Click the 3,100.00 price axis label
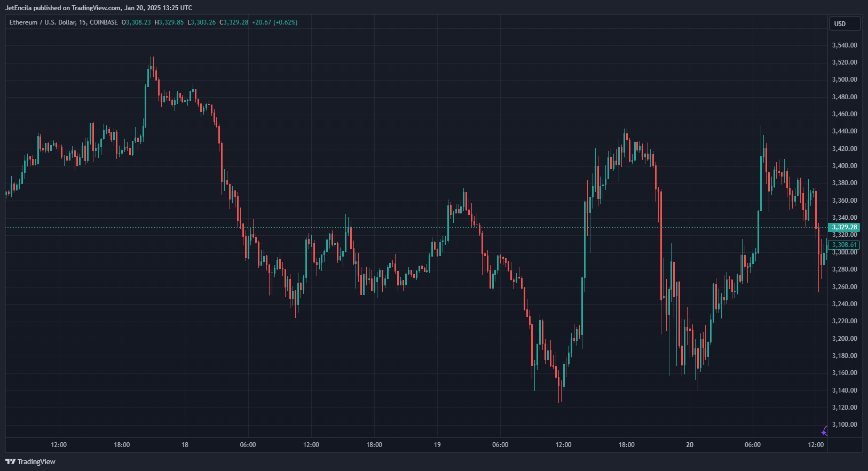The width and height of the screenshot is (868, 471). click(845, 425)
